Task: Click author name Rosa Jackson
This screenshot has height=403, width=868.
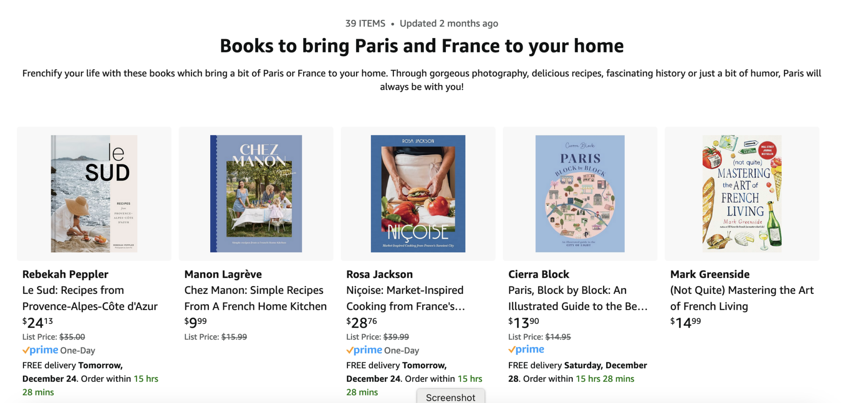Action: (x=379, y=274)
